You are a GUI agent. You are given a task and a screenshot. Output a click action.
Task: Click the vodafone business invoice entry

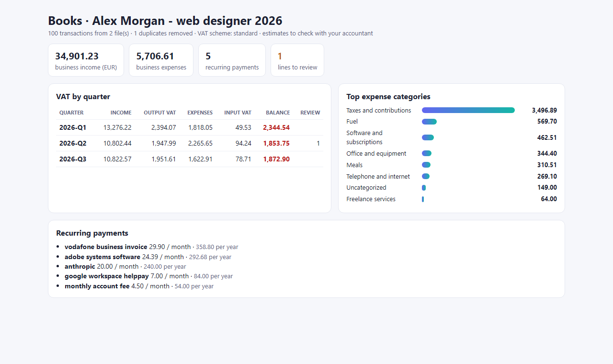coord(151,247)
